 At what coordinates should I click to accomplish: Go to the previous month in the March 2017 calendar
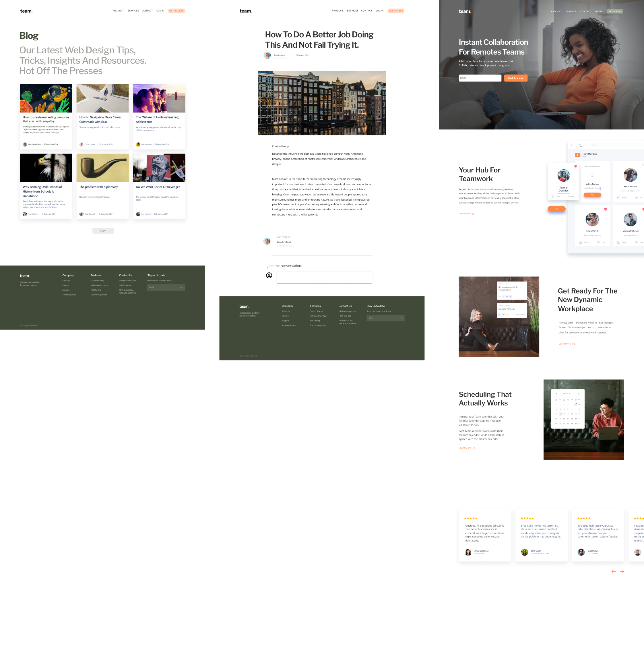[x=556, y=394]
